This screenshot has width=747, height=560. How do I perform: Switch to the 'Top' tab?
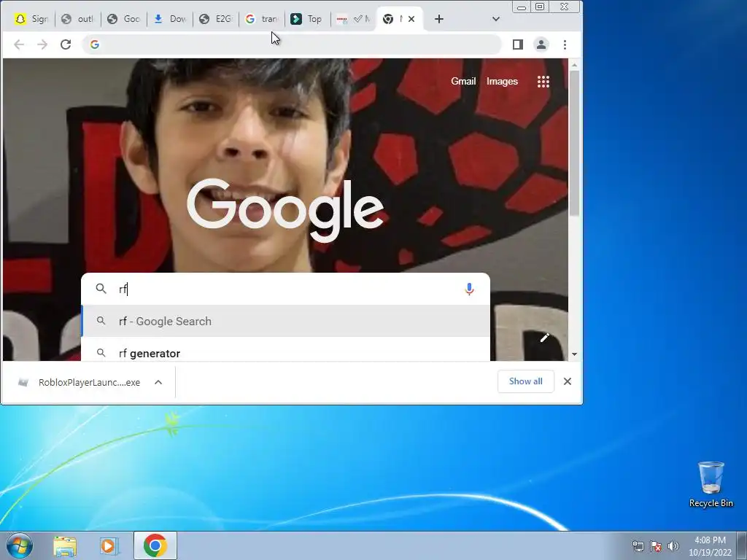click(x=307, y=19)
